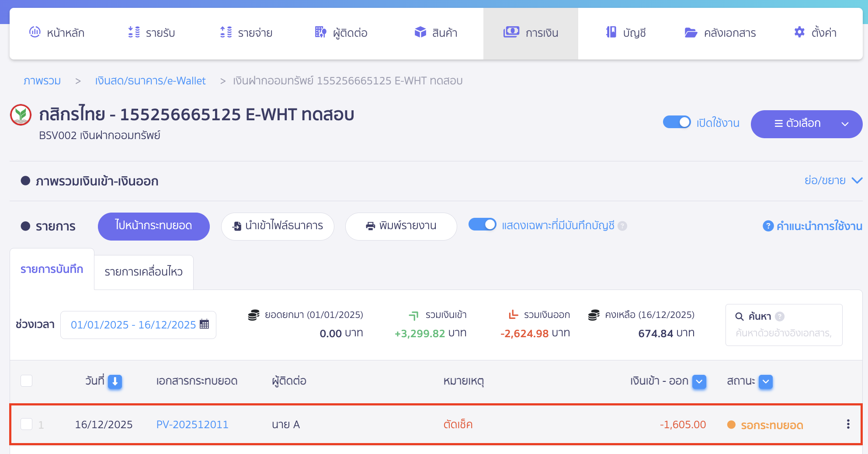Click the Kasikorn bank logo
Screen dimensions: 868x454
(x=21, y=115)
